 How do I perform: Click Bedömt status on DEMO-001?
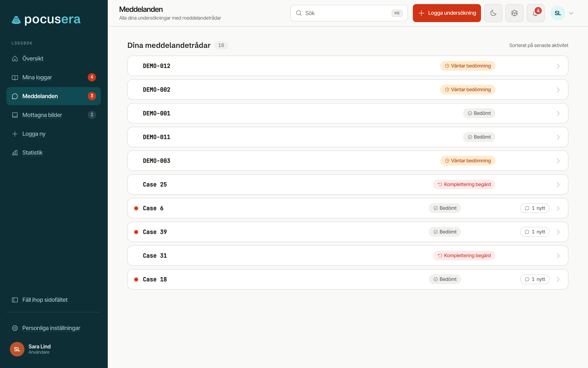pos(479,113)
